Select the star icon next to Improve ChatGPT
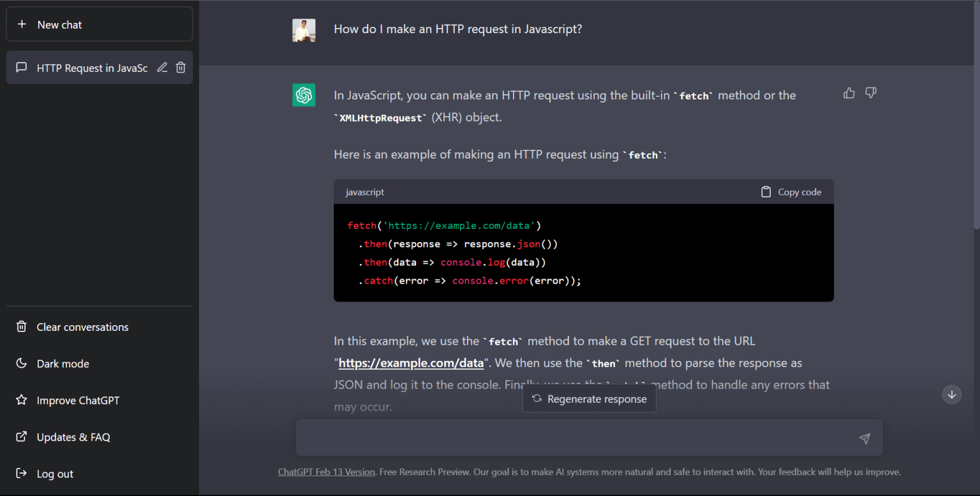The image size is (980, 496). pos(21,400)
